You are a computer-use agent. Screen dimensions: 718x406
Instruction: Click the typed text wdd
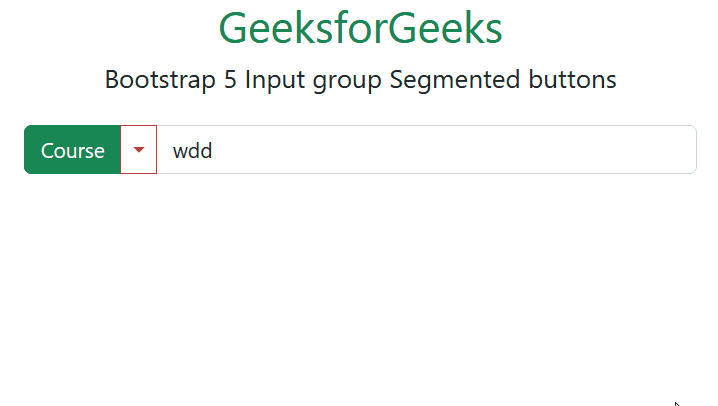(x=192, y=150)
